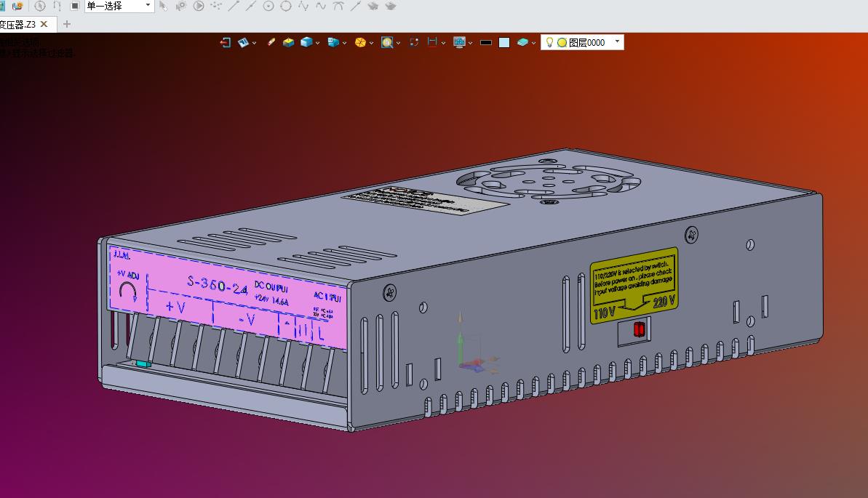This screenshot has height=498, width=868.
Task: Click the view alignment icon in viewport toolbar
Action: 244,43
